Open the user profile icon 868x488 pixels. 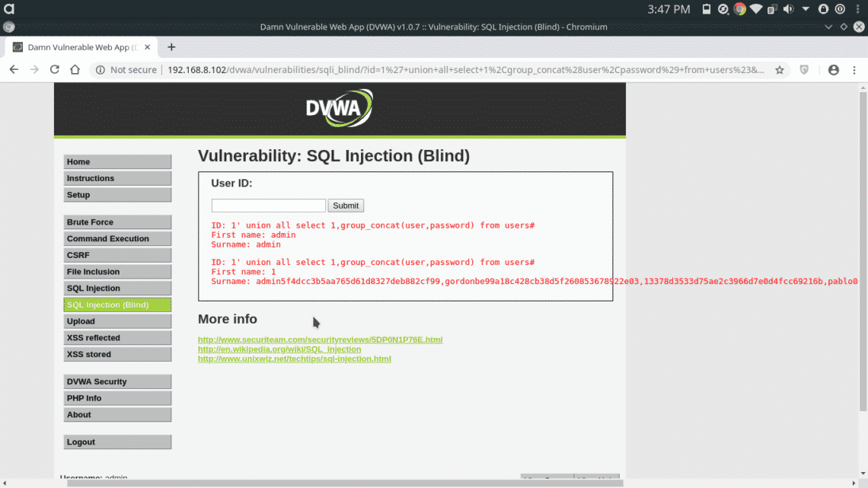(834, 70)
